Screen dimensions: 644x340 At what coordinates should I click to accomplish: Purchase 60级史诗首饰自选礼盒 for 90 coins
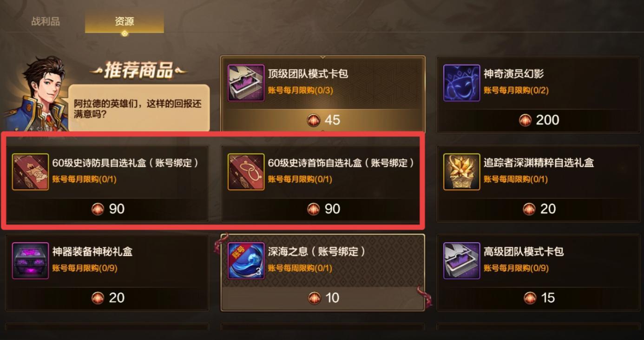click(x=323, y=209)
